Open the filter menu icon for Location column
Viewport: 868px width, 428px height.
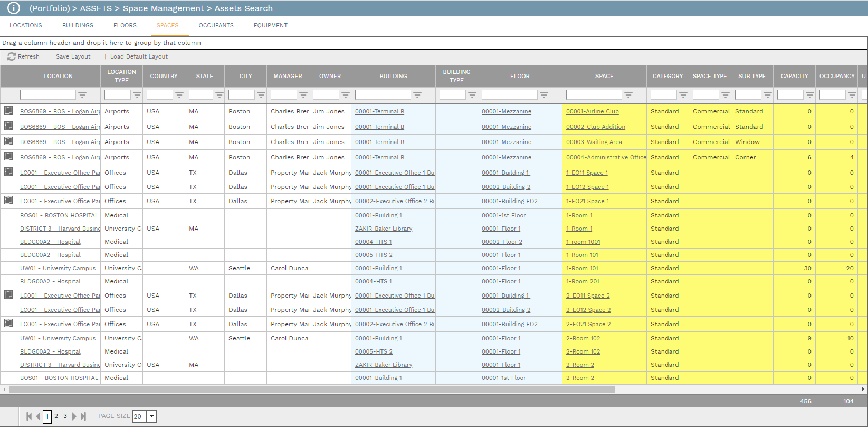click(x=82, y=95)
